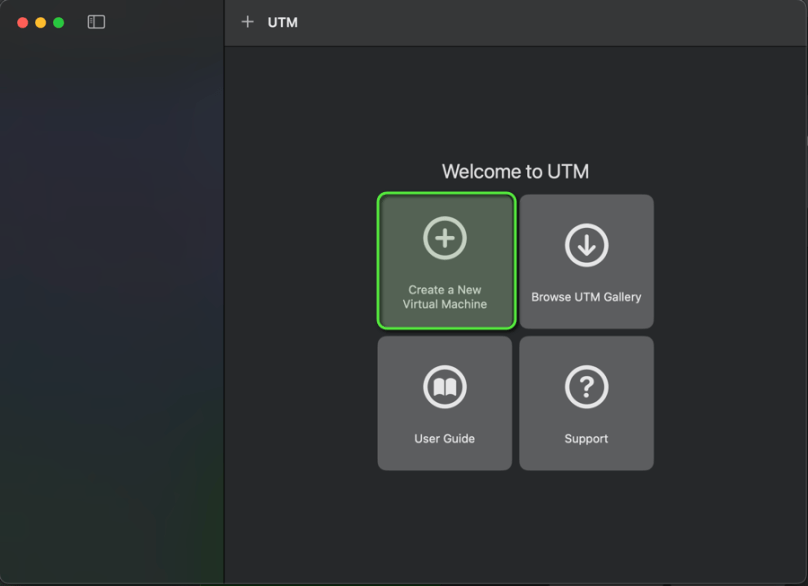Click the User Guide label text

tap(444, 438)
